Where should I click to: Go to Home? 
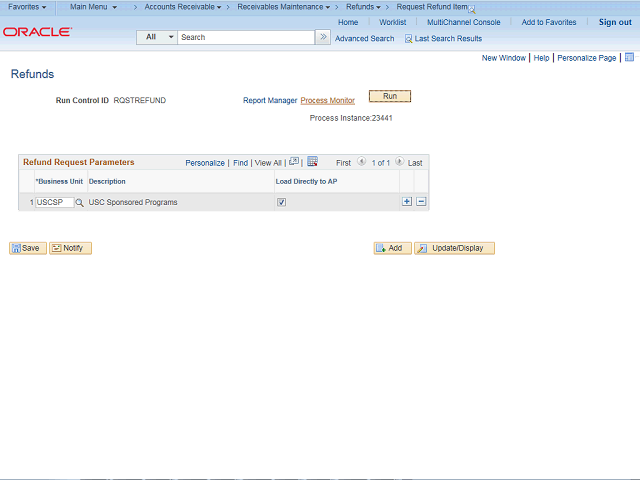(348, 22)
